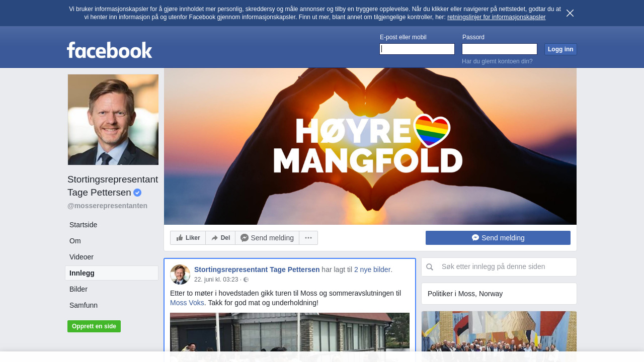
Task: Focus the Passord input field
Action: click(500, 49)
